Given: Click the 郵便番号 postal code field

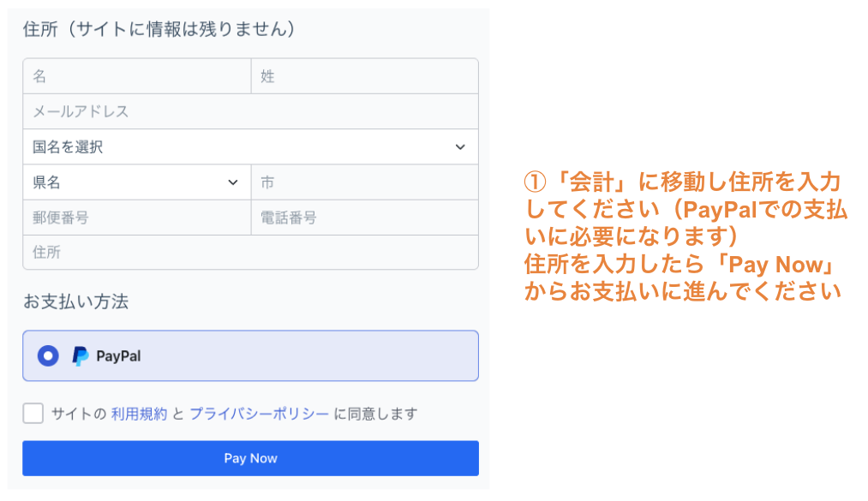Looking at the screenshot, I should (x=137, y=218).
